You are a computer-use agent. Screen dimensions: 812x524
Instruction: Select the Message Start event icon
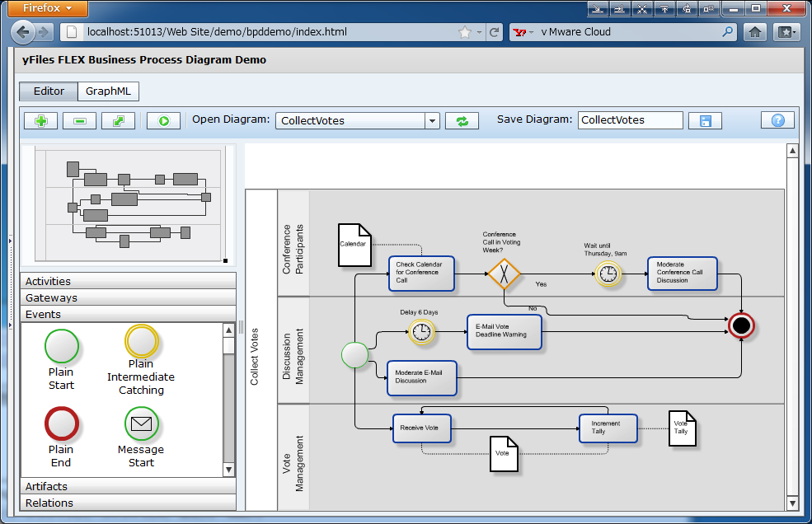click(x=141, y=423)
